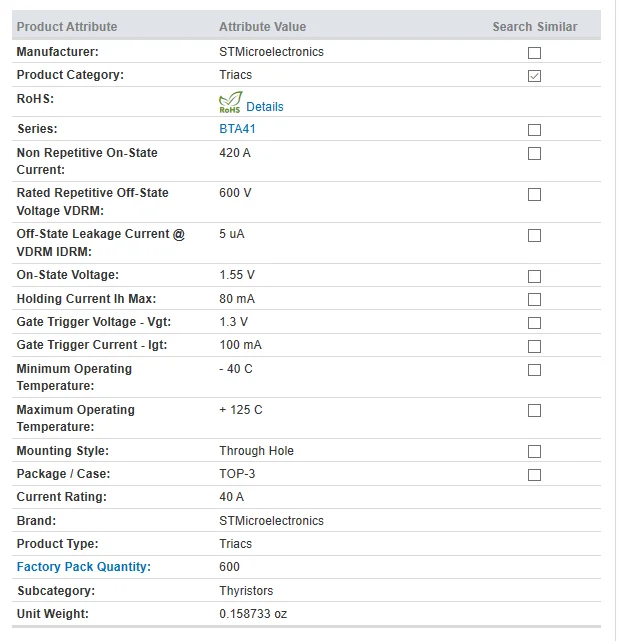Enable Non Repetitive On-State Current checkbox

pos(534,154)
